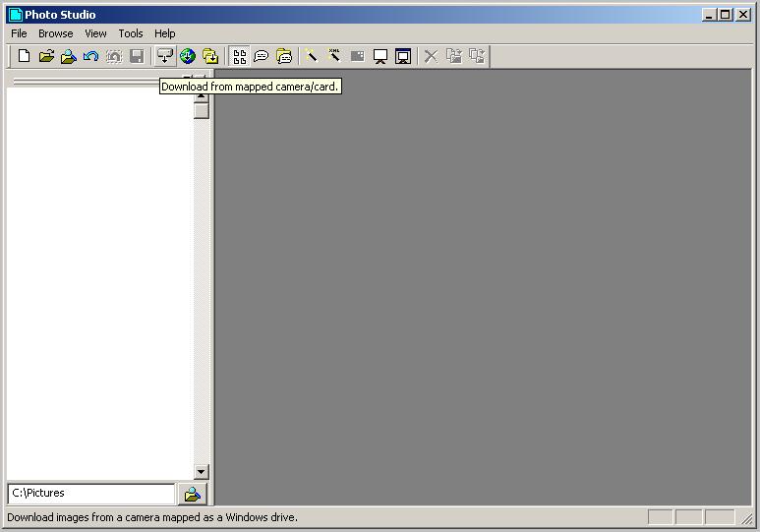Open the Help menu
The image size is (760, 532).
pos(165,33)
